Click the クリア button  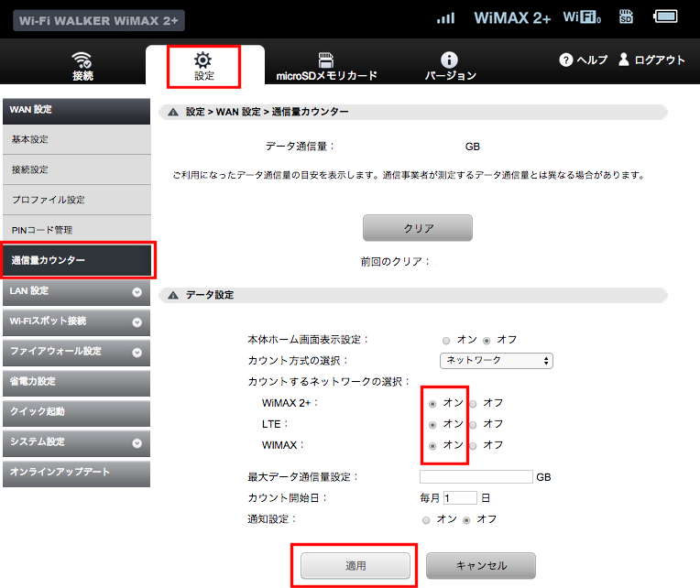[x=418, y=228]
